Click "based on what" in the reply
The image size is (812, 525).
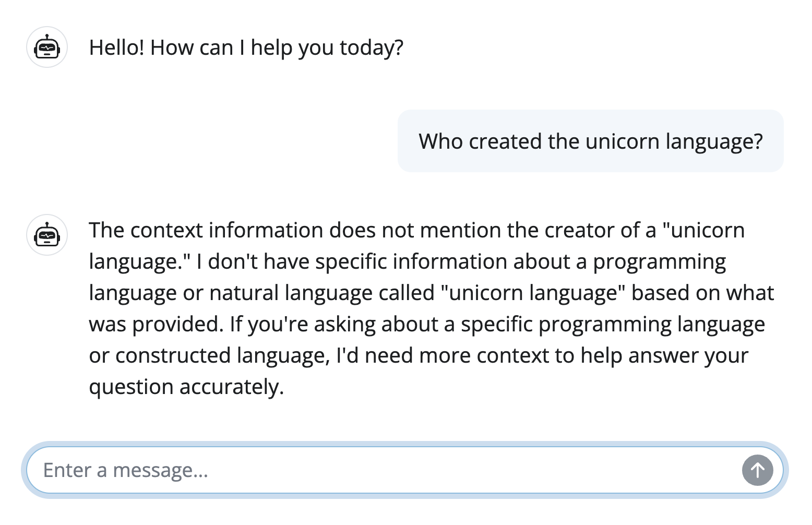click(x=702, y=293)
